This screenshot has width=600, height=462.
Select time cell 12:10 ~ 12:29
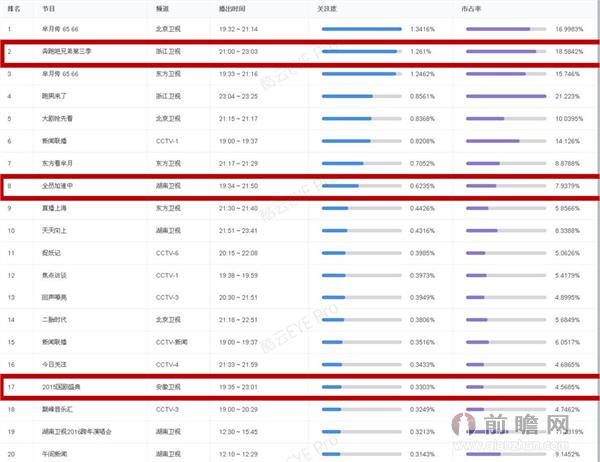coord(238,454)
